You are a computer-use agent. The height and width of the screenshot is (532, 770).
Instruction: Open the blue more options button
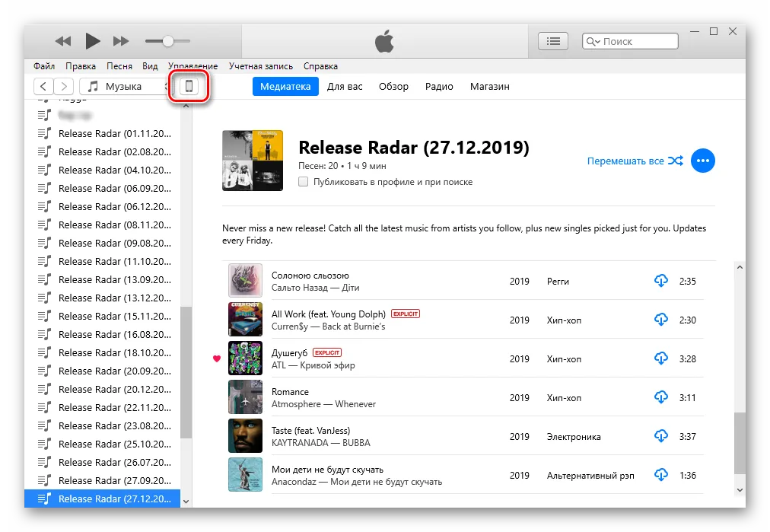pos(702,161)
